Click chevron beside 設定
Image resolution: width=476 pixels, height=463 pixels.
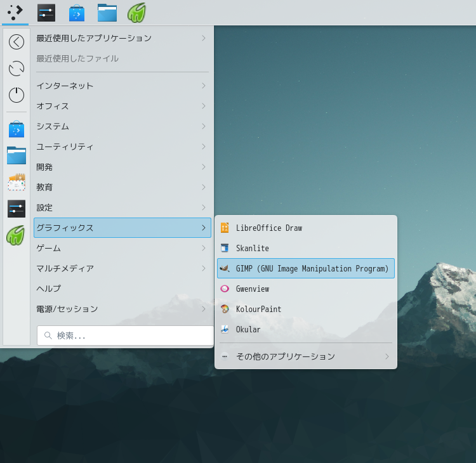204,207
